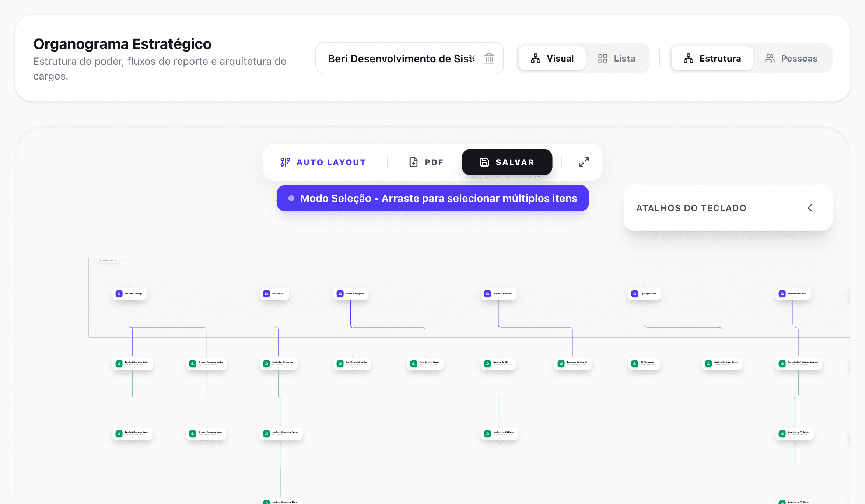Toggle to Pessoas mode
865x504 pixels.
(x=791, y=58)
